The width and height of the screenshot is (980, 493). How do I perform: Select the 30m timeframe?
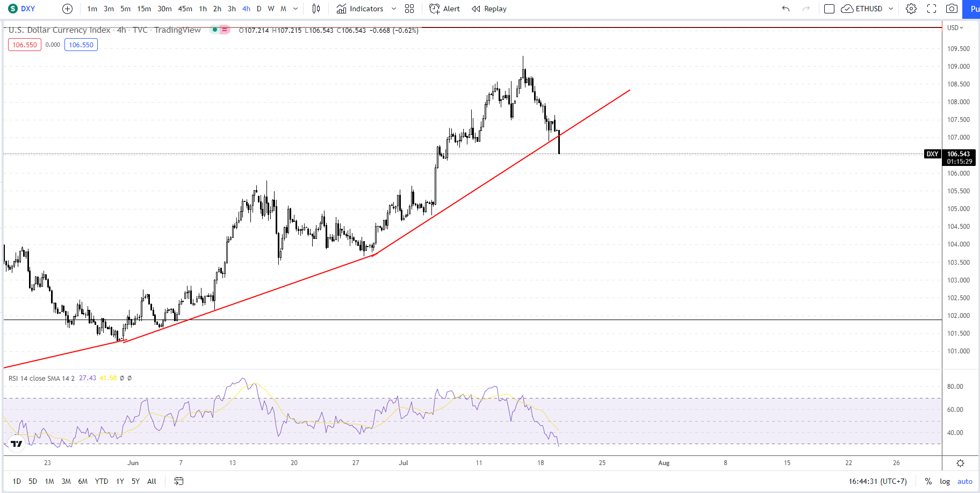click(164, 9)
